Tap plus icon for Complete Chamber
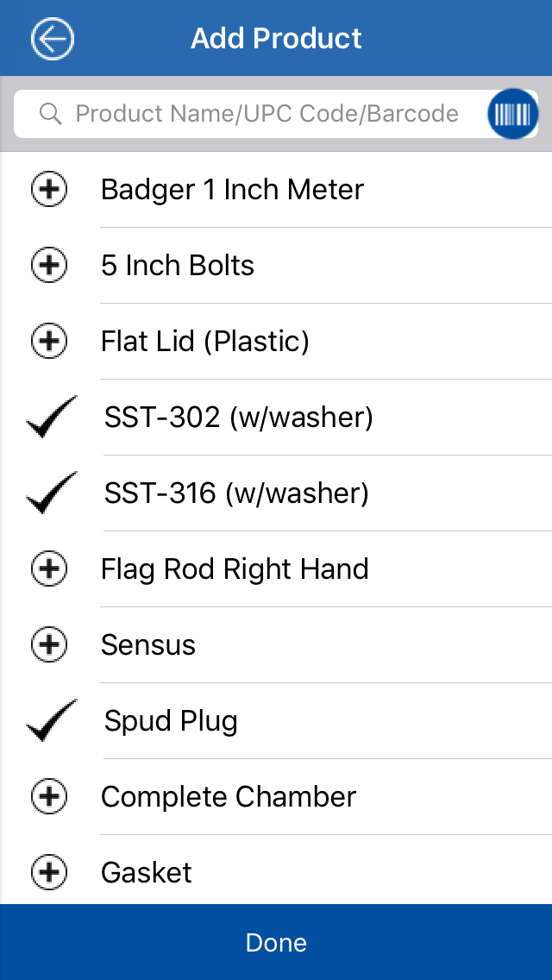Image resolution: width=552 pixels, height=980 pixels. [49, 796]
